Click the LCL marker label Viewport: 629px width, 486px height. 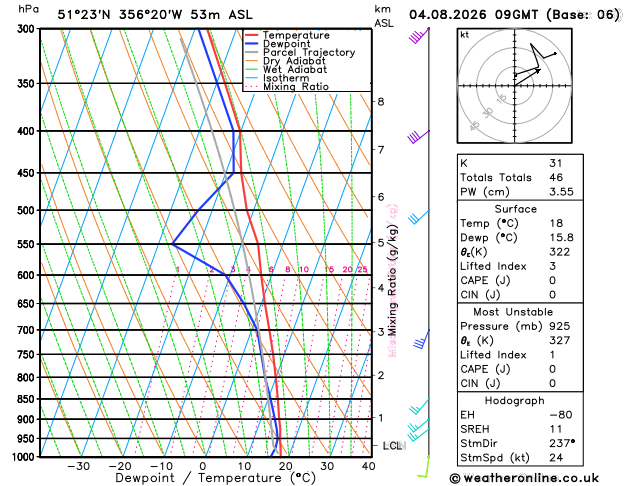coord(393,446)
